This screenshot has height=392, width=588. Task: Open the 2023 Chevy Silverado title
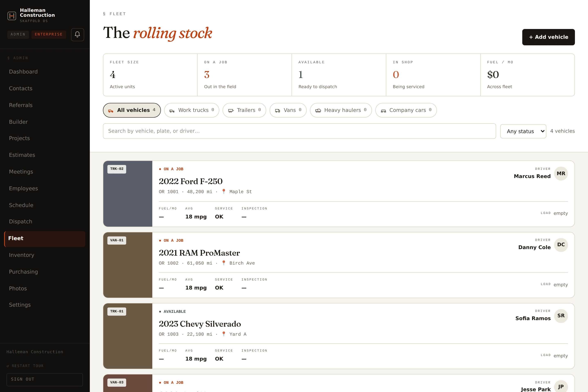click(200, 324)
